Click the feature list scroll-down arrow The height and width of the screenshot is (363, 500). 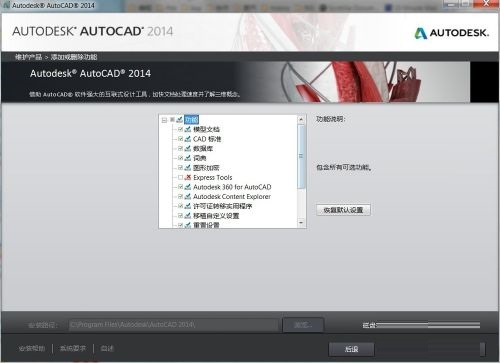pyautogui.click(x=301, y=222)
